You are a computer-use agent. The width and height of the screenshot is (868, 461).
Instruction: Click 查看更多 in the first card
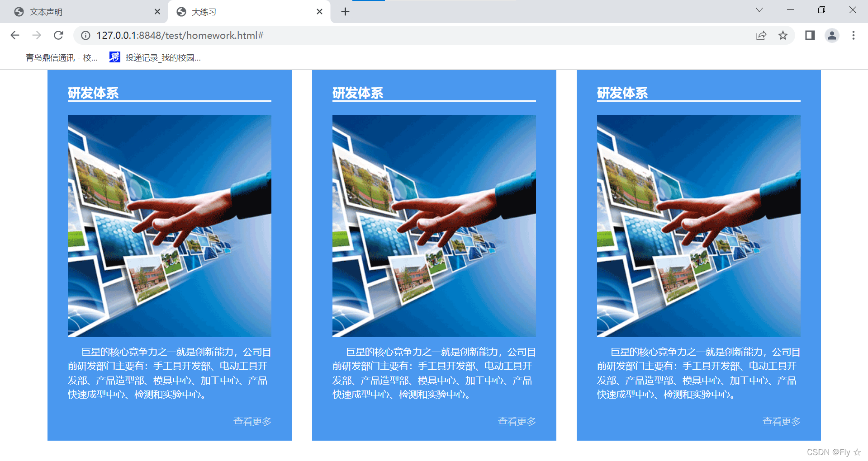[252, 421]
